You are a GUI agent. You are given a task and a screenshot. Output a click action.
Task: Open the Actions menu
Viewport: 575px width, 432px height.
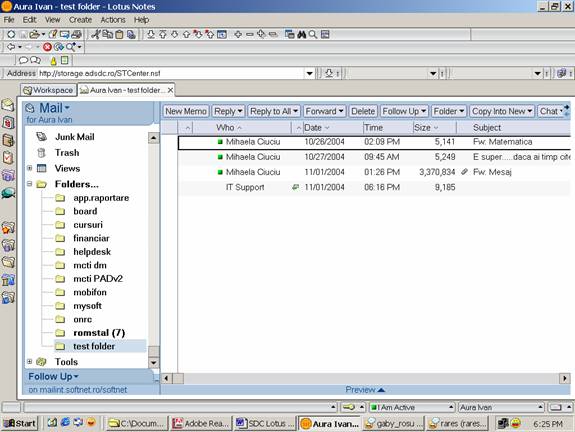113,20
